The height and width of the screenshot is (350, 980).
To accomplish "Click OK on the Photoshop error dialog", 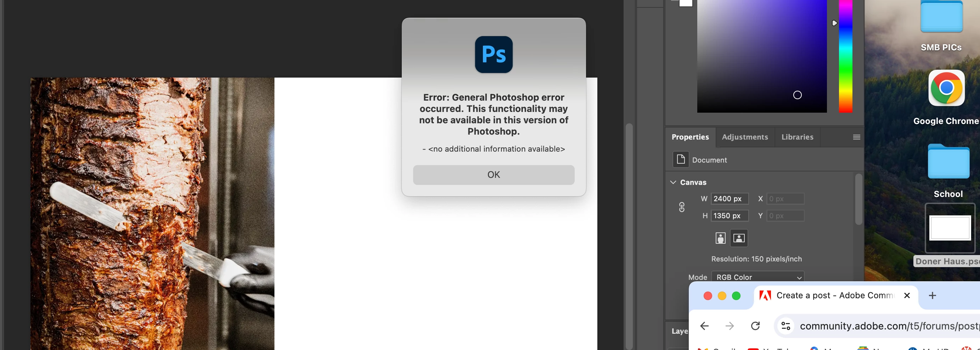I will pos(494,175).
